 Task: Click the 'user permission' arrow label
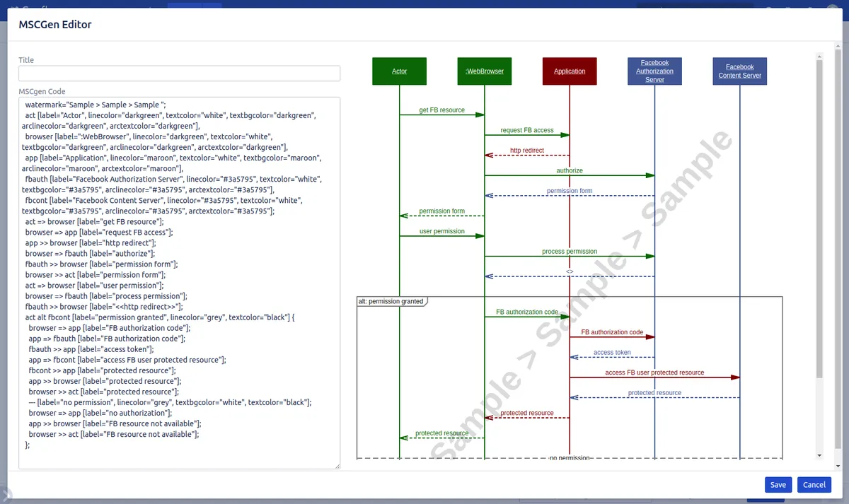[442, 231]
